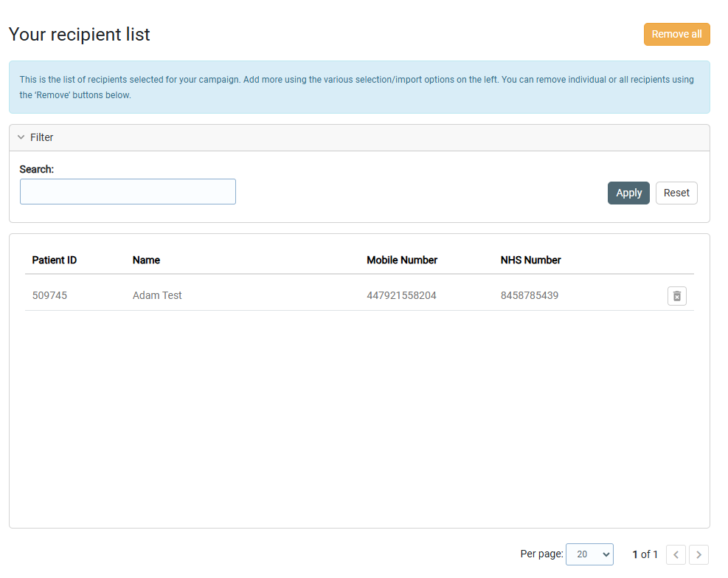Viewport: 728px width, 578px height.
Task: Click the '1 of 1' page indicator
Action: tap(645, 554)
